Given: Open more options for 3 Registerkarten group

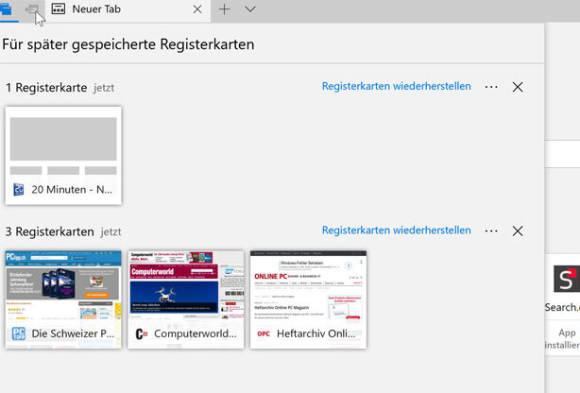Looking at the screenshot, I should [491, 231].
